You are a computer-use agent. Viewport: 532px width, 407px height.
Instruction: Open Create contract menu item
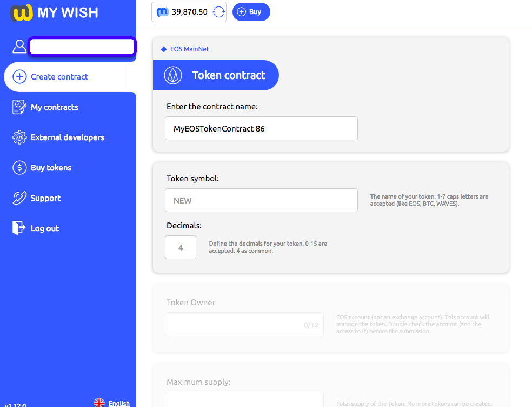[x=70, y=77]
